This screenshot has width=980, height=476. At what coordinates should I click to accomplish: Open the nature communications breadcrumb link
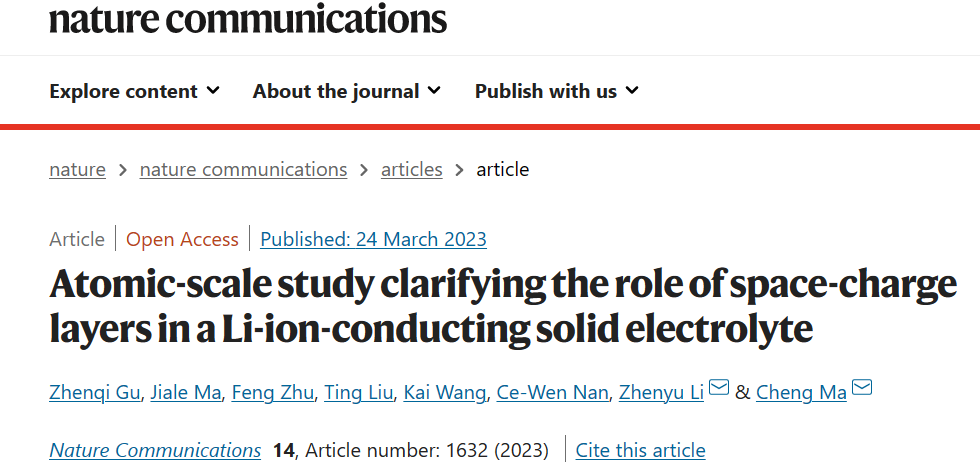[x=243, y=170]
